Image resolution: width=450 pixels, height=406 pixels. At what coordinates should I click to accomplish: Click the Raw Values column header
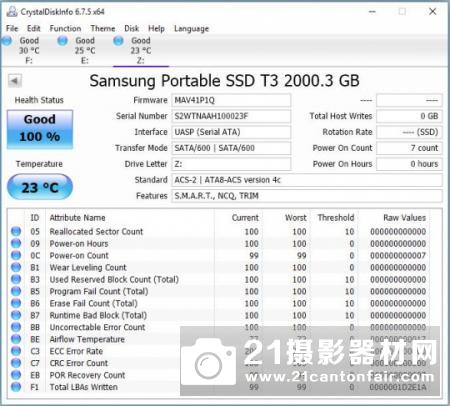click(404, 218)
